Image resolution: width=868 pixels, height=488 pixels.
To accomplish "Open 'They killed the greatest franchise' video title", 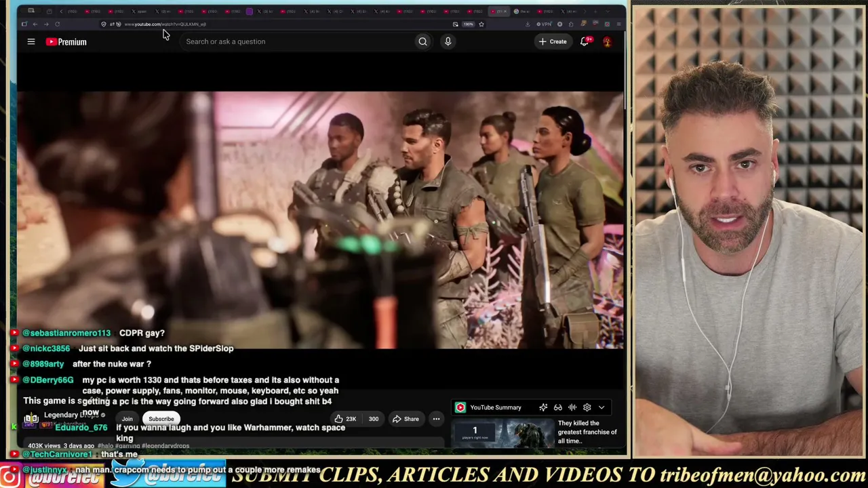I will (x=587, y=432).
